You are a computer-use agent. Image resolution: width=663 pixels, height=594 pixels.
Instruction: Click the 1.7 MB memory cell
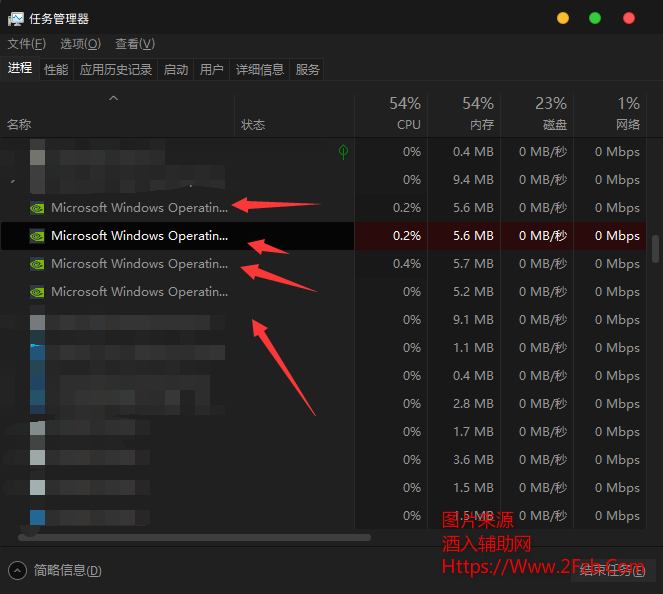click(464, 432)
